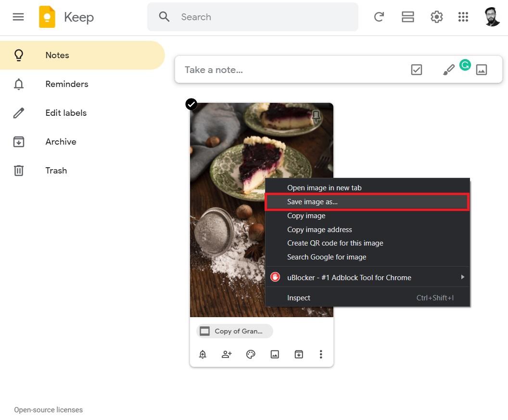The image size is (508, 420).
Task: Select Copy image address menu entry
Action: coord(319,230)
